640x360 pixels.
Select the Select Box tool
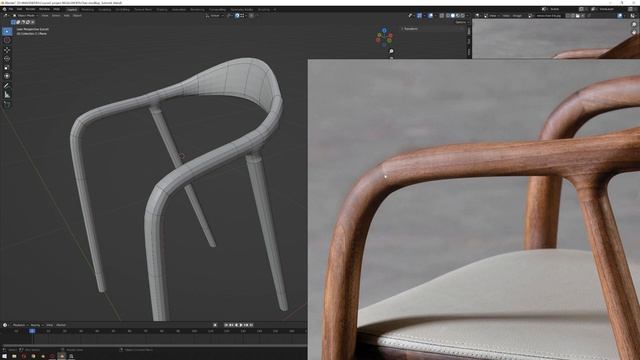(x=7, y=31)
